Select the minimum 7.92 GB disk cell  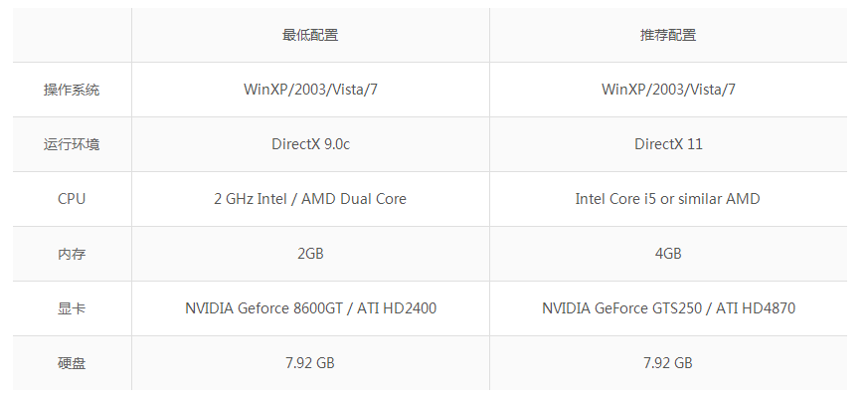coord(310,363)
